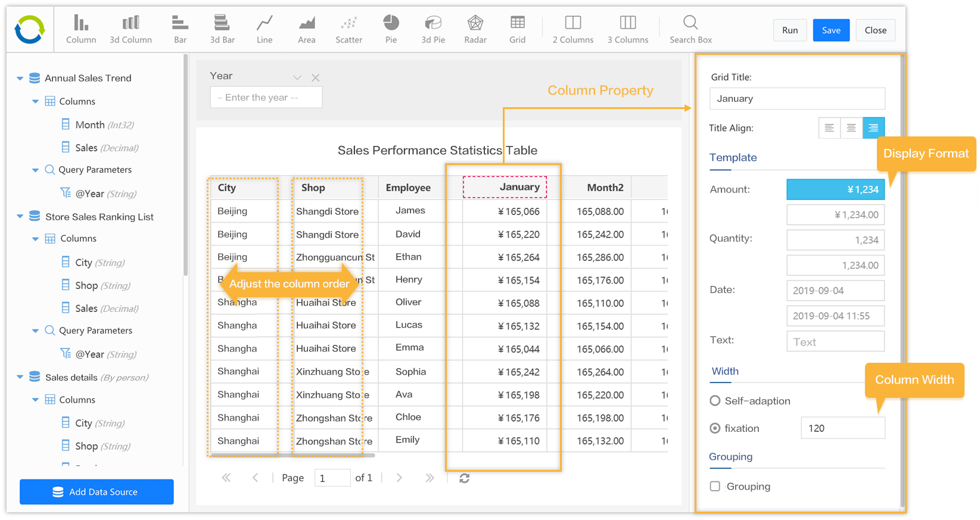Align grid title to the left
The height and width of the screenshot is (520, 980).
click(x=829, y=127)
